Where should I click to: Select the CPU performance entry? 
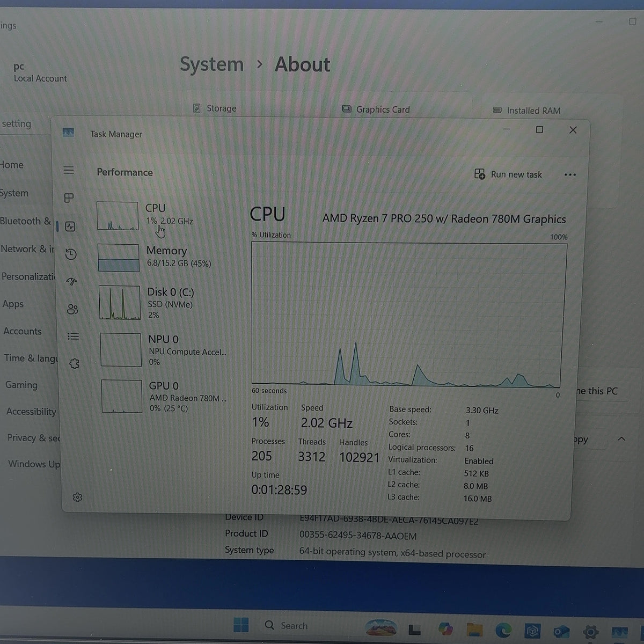click(x=164, y=215)
